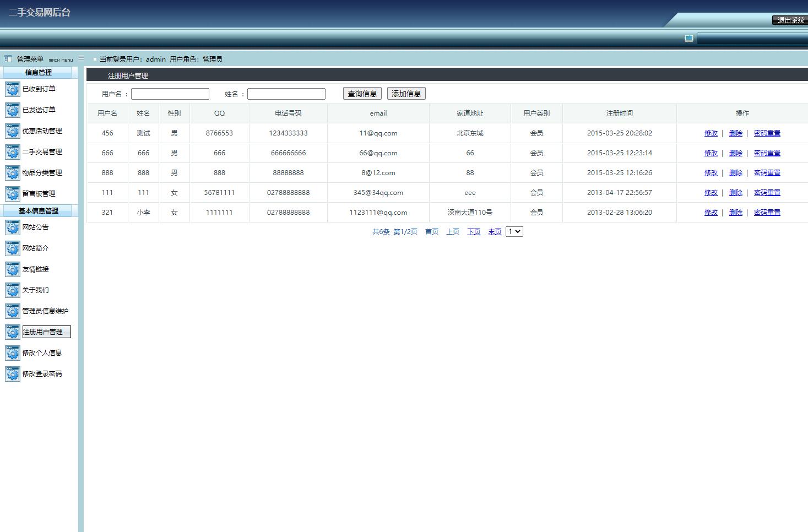Click the email cell 1123111@qq.com
The width and height of the screenshot is (808, 532).
click(x=378, y=213)
